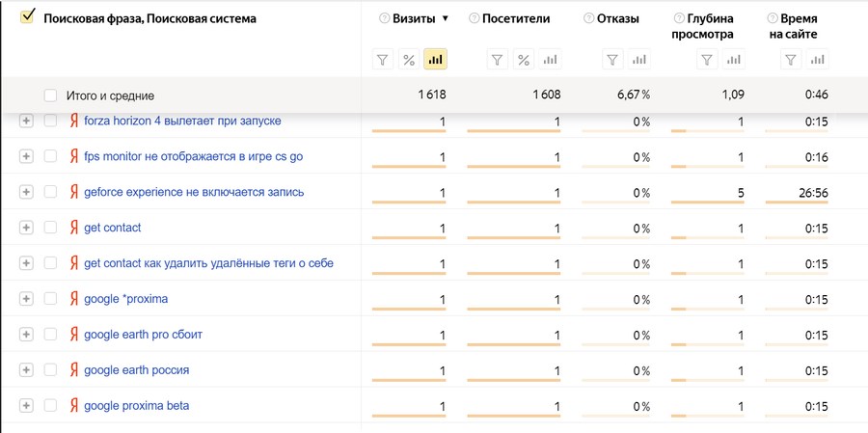868x433 pixels.
Task: Expand get contact как удалить row
Action: point(26,263)
